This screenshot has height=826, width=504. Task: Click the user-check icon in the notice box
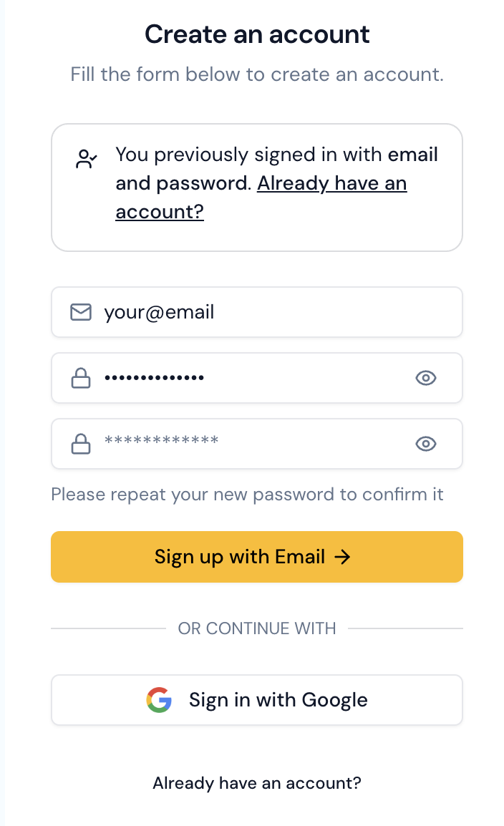87,159
